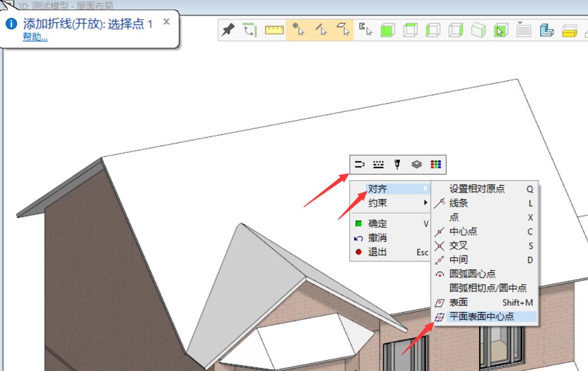Click the axis orientation icon beside the pushpin
588x371 pixels.
pos(249,30)
